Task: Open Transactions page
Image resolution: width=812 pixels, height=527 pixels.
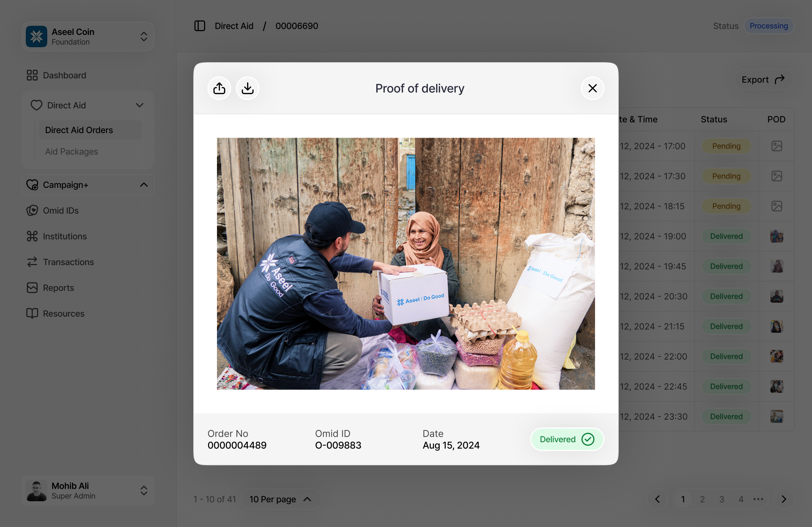Action: (x=68, y=262)
